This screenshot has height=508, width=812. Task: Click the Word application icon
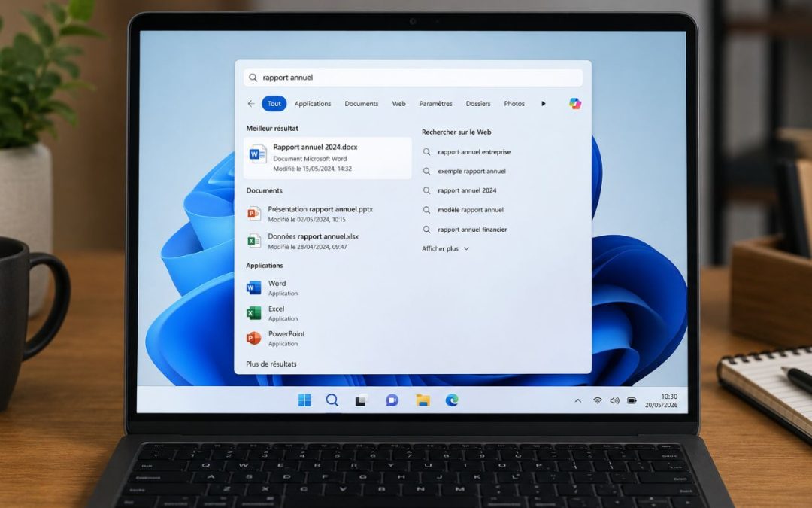click(254, 287)
